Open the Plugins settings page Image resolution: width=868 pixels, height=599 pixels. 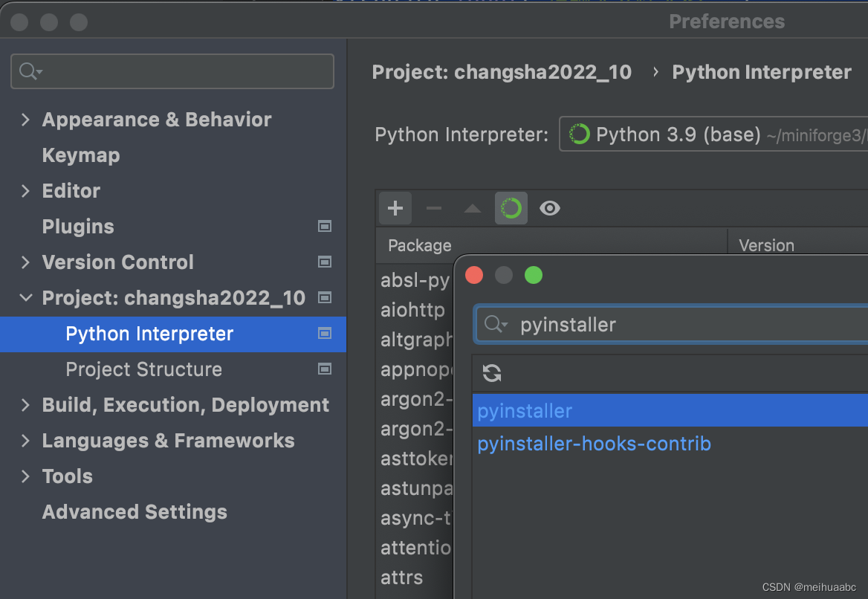[78, 227]
